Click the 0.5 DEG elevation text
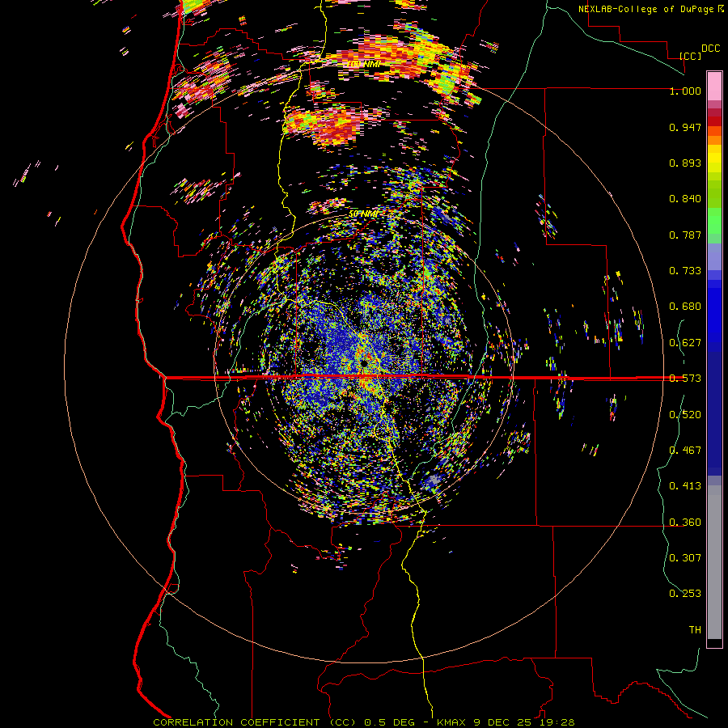728x728 pixels. tap(388, 722)
